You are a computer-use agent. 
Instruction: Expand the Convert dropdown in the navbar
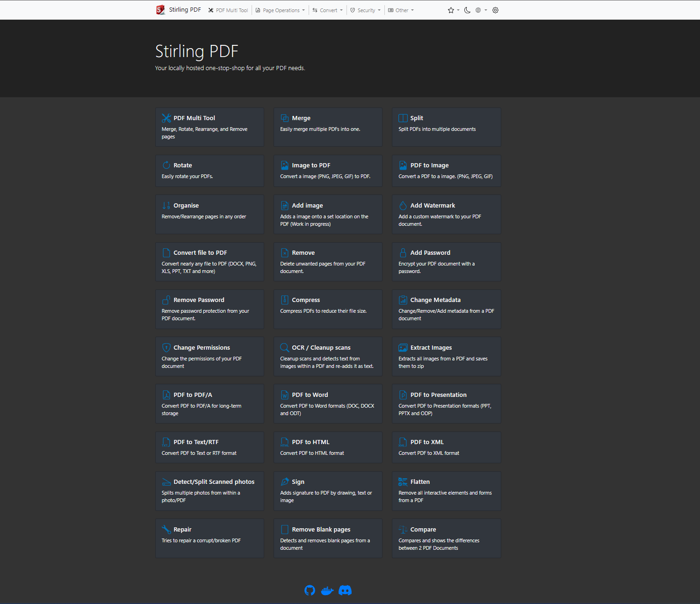(328, 10)
